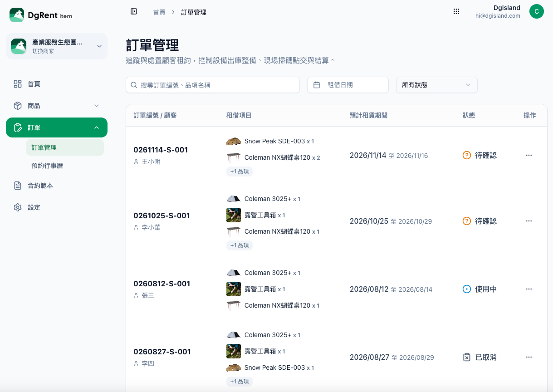This screenshot has height=392, width=553.
Task: Open actions menu for order 0260827-S-001
Action: pyautogui.click(x=529, y=357)
